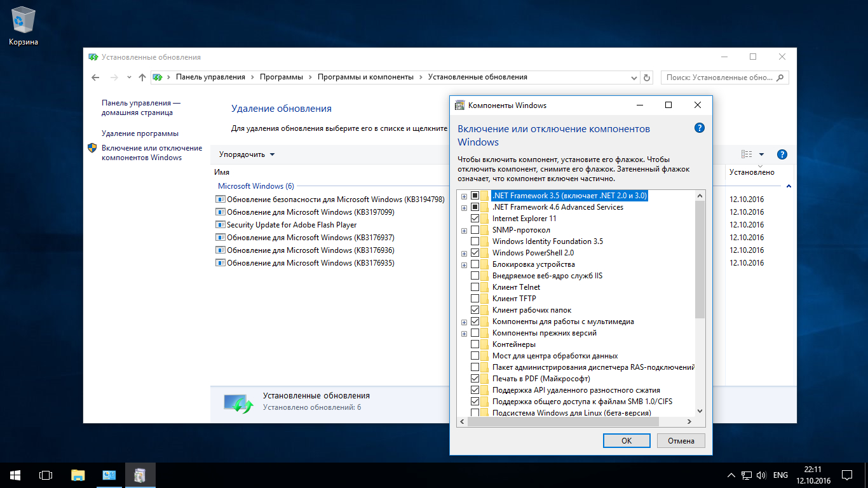The image size is (868, 488).
Task: Click the Internet Explorer 11 folder icon
Action: click(x=485, y=219)
